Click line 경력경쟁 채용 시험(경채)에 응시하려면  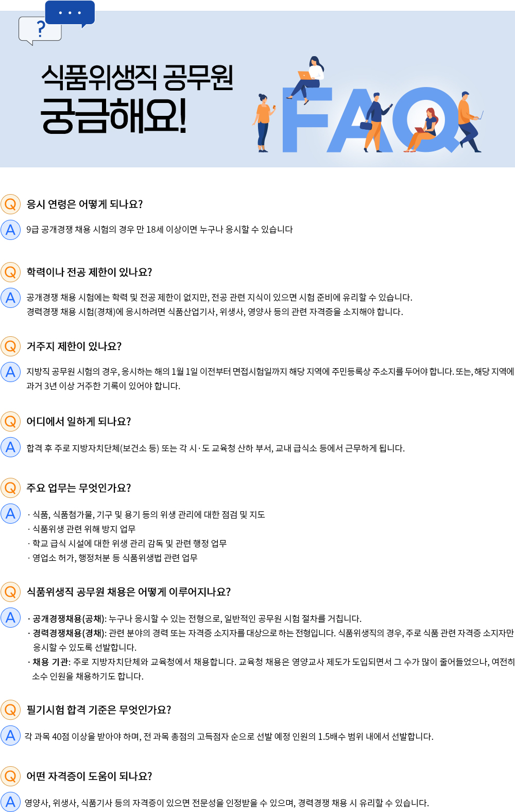pos(215,312)
